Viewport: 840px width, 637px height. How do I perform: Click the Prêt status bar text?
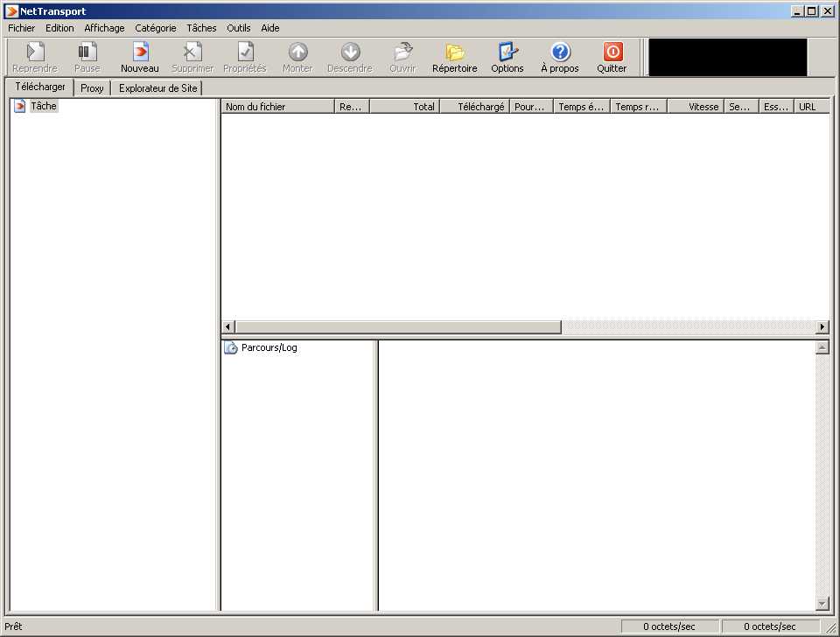13,626
